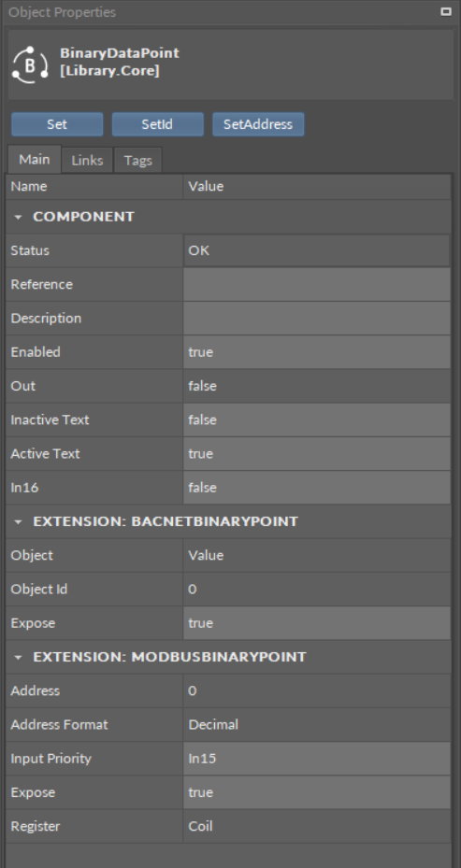This screenshot has height=868, width=461.
Task: Click the In16 value field
Action: (x=317, y=488)
